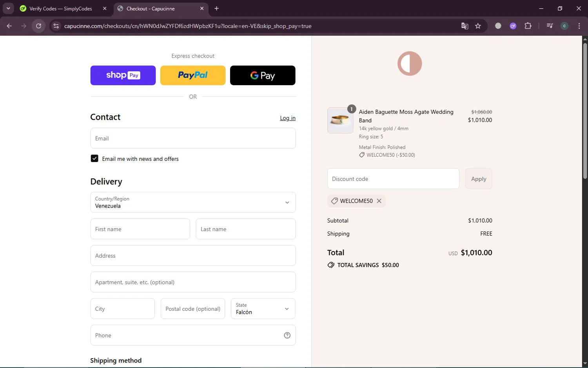Pay with PayPal
The image size is (588, 368).
point(193,75)
